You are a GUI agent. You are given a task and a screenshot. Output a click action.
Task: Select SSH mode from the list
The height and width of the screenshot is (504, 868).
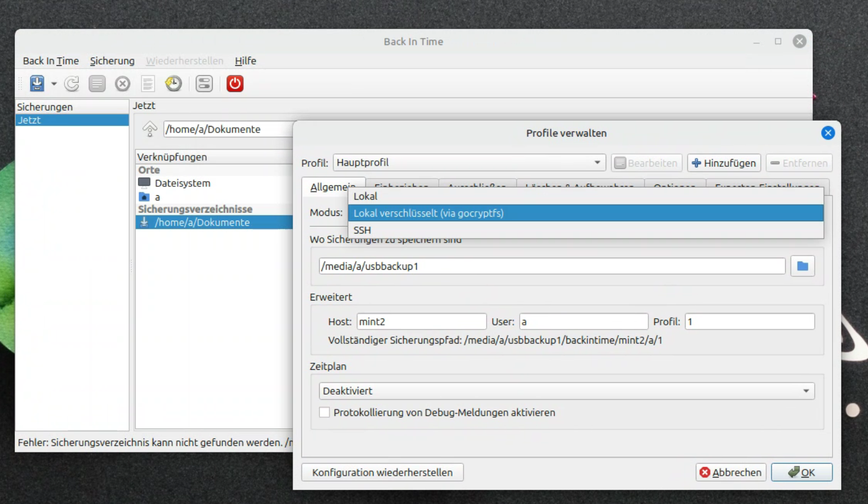click(x=362, y=230)
